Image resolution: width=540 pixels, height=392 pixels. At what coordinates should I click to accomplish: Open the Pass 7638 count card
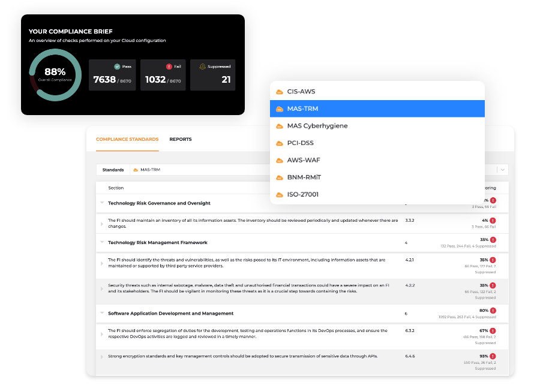[x=112, y=75]
